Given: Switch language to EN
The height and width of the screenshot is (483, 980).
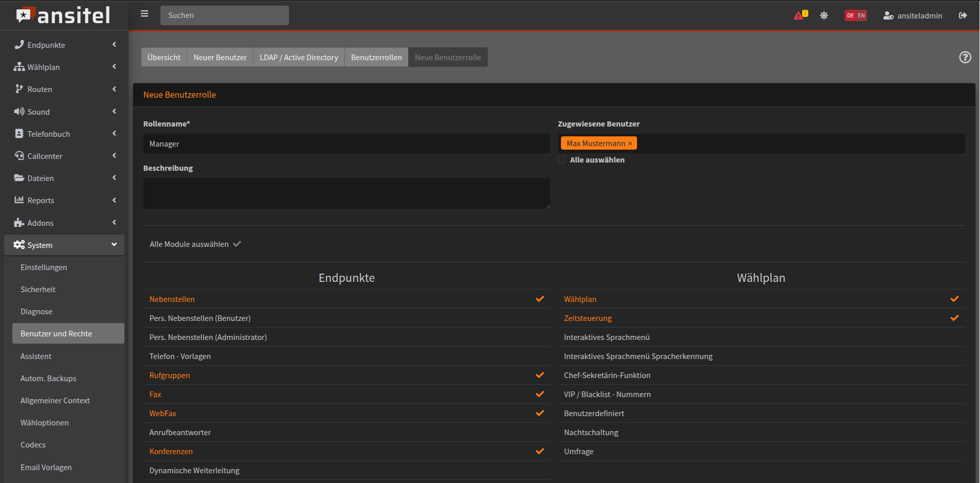Looking at the screenshot, I should (x=861, y=15).
